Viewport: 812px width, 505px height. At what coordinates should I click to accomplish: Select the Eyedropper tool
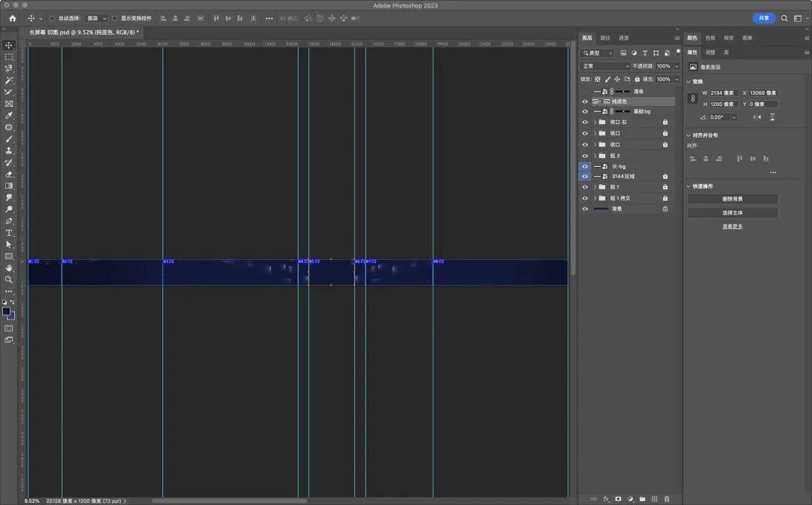9,116
